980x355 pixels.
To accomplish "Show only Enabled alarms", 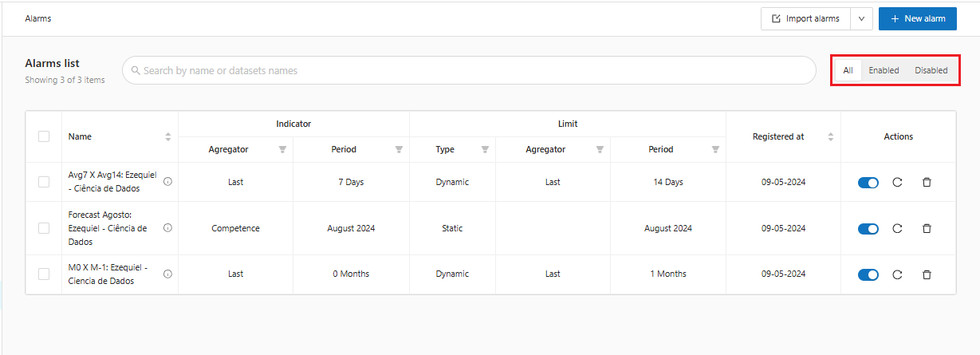I will point(884,70).
